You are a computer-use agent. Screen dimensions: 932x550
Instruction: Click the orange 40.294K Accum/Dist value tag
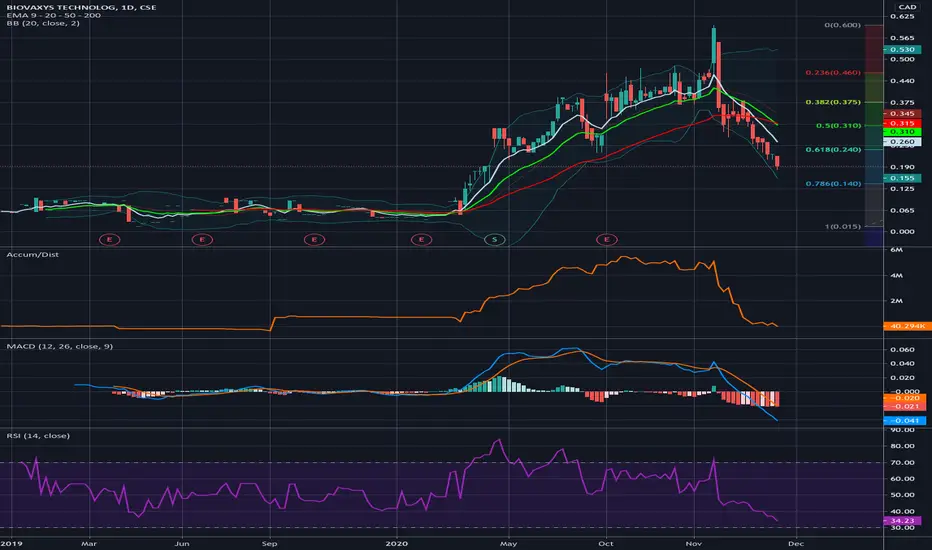tap(907, 326)
